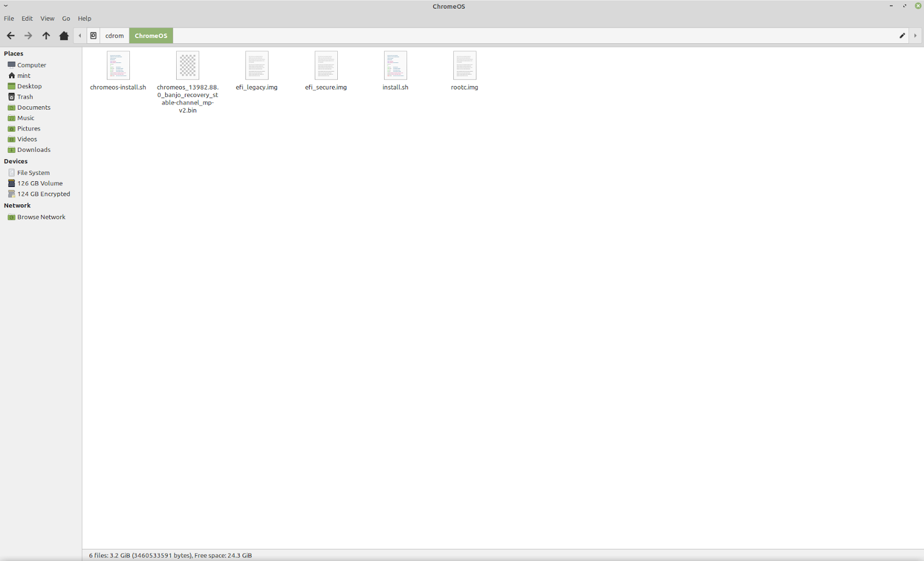Viewport: 924px width, 561px height.
Task: Click the 124 GB Encrypted drive icon
Action: tap(12, 194)
